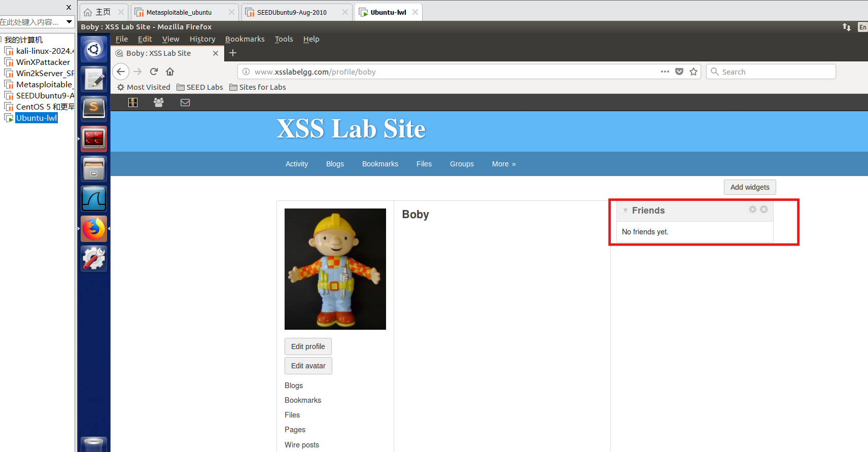Open the Edit menu
868x452 pixels.
point(145,39)
